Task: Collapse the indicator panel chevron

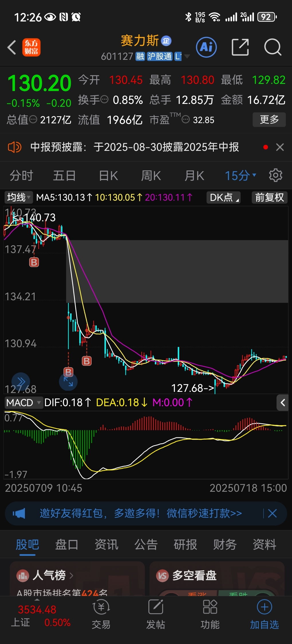Action: pos(283,403)
